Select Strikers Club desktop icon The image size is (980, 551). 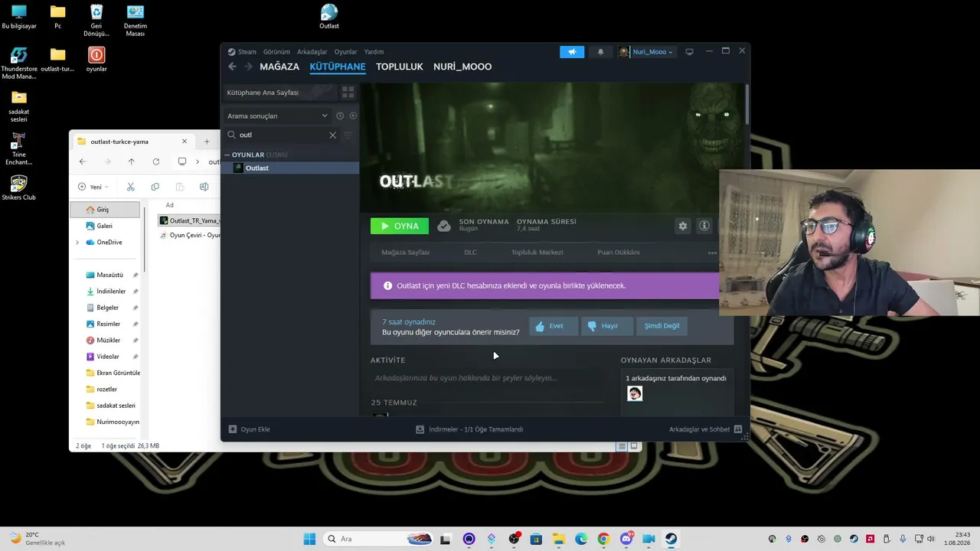19,187
